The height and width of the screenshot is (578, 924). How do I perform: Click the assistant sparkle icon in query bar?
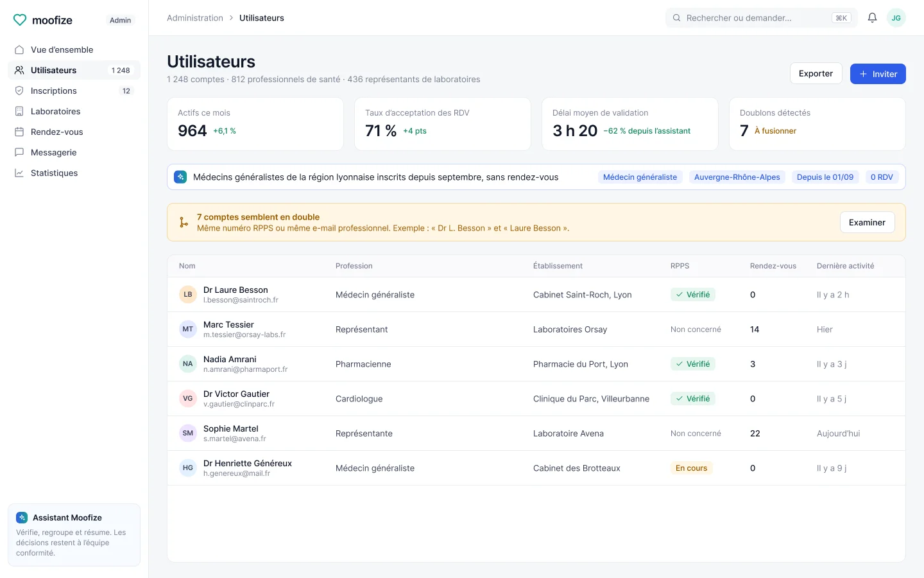(x=180, y=177)
